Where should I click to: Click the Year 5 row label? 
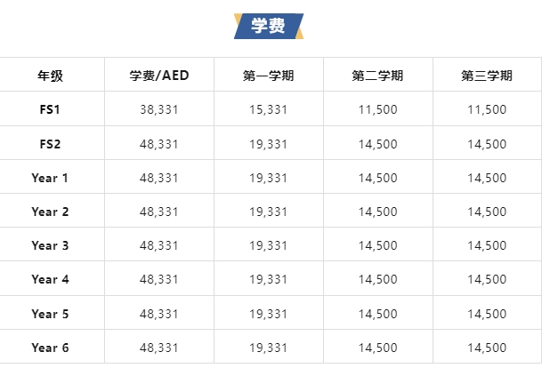[x=50, y=314]
